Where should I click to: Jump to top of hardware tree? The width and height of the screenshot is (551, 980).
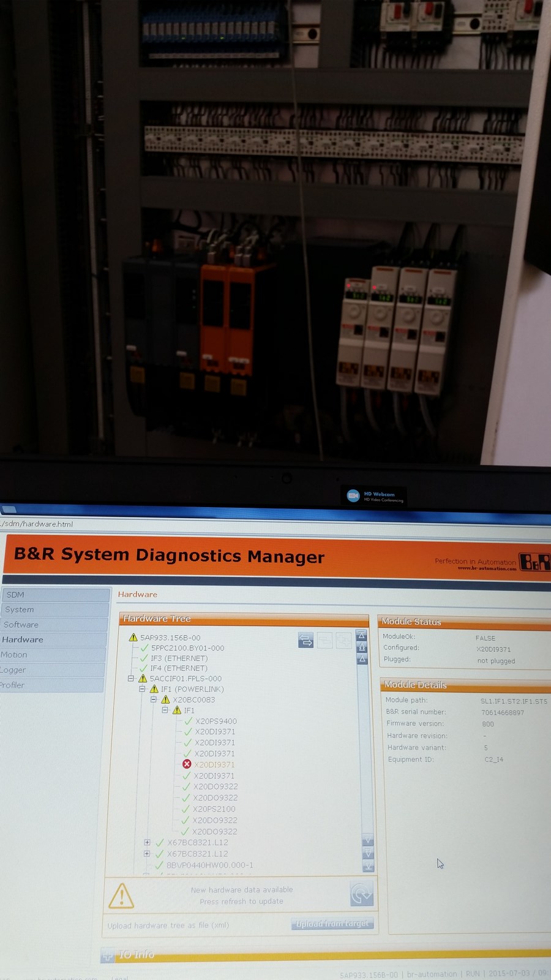362,635
